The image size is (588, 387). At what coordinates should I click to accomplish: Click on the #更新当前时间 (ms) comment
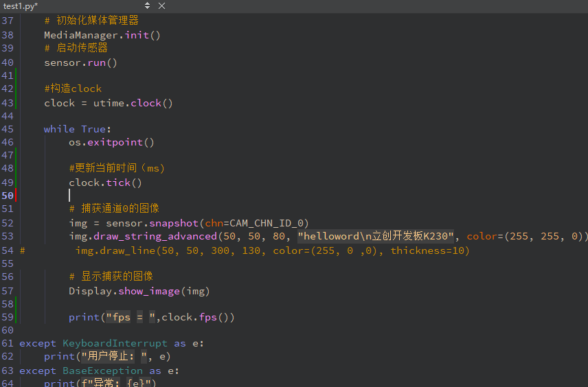click(117, 168)
